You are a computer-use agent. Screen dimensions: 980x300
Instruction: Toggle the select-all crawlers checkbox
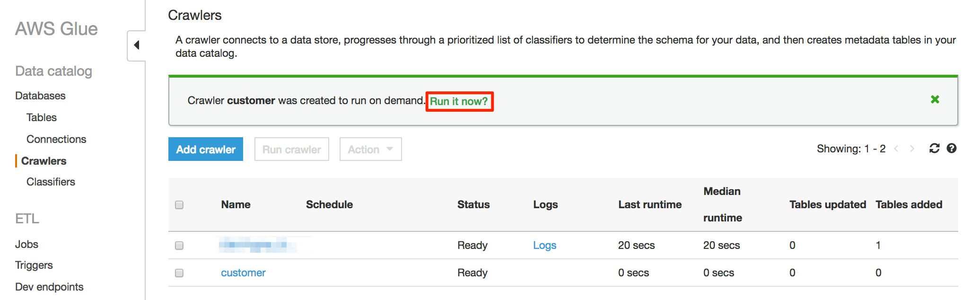click(179, 205)
